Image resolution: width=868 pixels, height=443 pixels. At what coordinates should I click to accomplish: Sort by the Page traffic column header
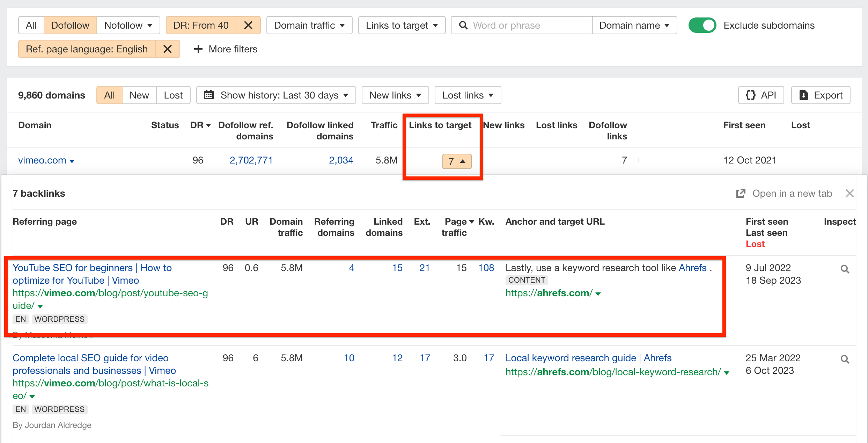[x=458, y=227]
